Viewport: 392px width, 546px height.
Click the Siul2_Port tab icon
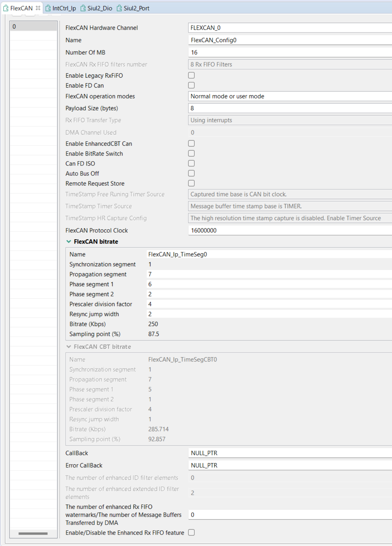(119, 8)
